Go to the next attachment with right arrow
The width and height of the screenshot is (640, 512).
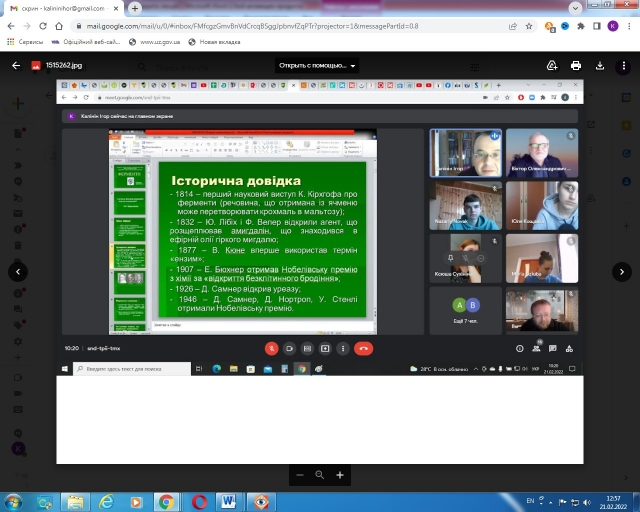click(x=622, y=272)
